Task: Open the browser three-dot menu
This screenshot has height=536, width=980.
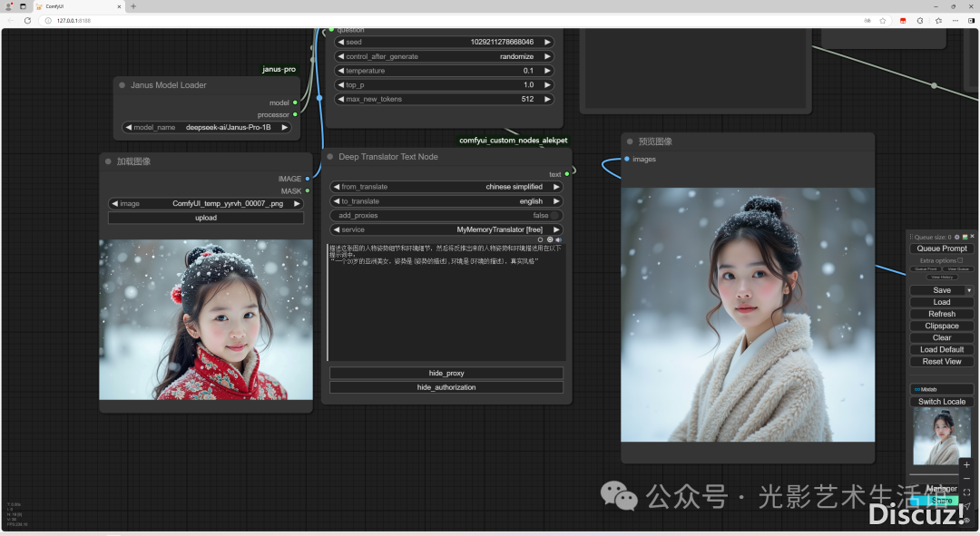Action: point(955,21)
